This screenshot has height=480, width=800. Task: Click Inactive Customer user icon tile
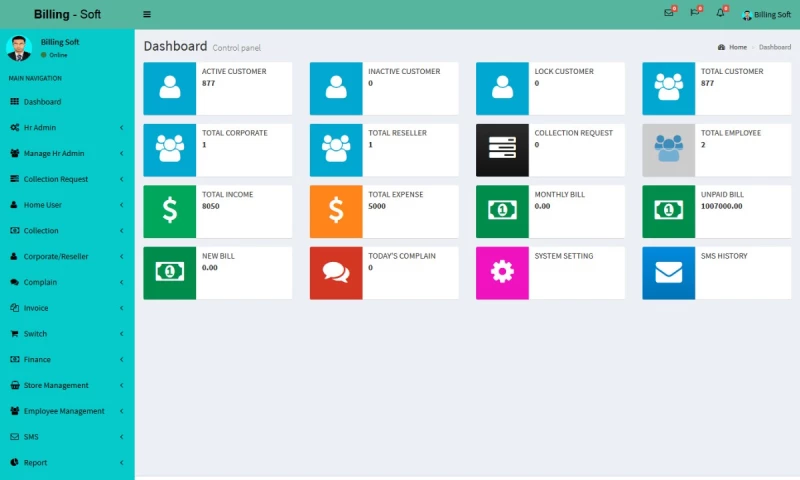pyautogui.click(x=336, y=88)
